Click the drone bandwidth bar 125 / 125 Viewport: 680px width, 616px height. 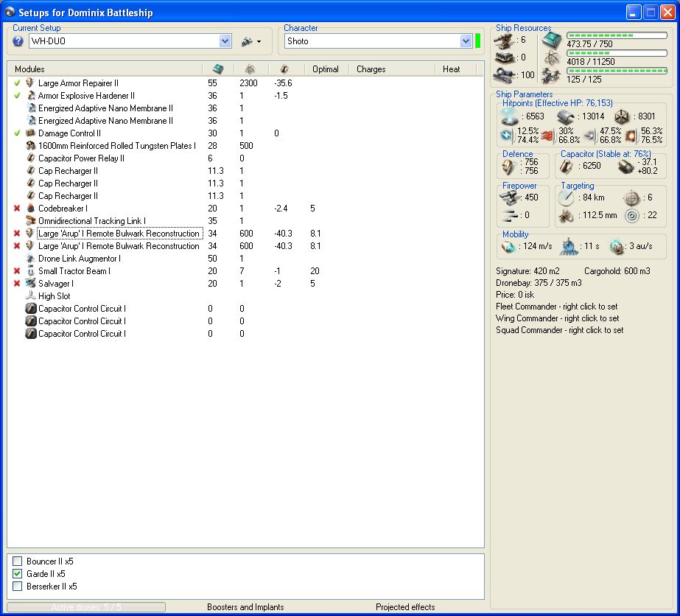click(x=617, y=70)
